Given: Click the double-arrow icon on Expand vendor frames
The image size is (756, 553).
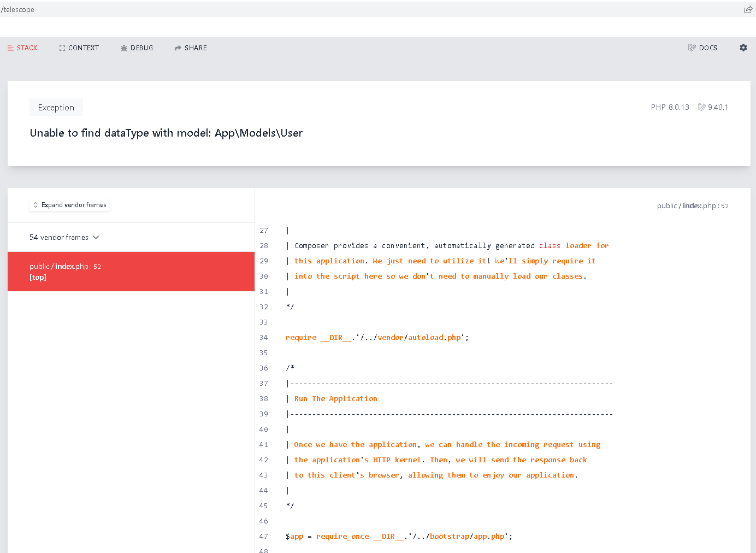Looking at the screenshot, I should click(x=36, y=205).
